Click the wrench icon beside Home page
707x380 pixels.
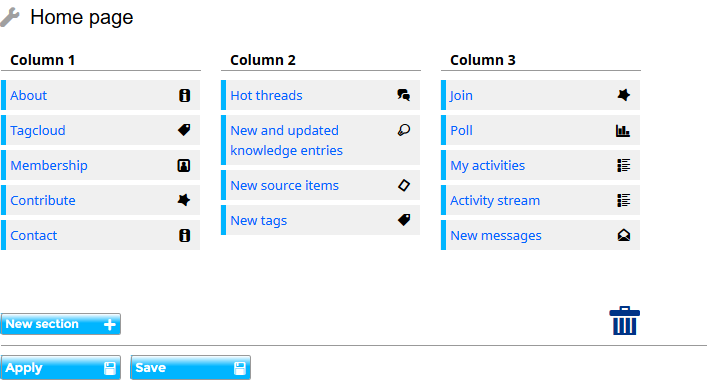9,18
